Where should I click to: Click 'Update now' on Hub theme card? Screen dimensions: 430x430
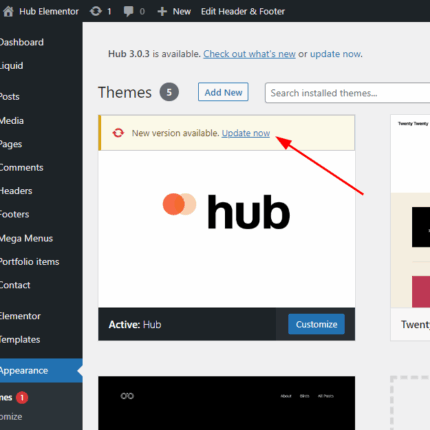point(246,133)
